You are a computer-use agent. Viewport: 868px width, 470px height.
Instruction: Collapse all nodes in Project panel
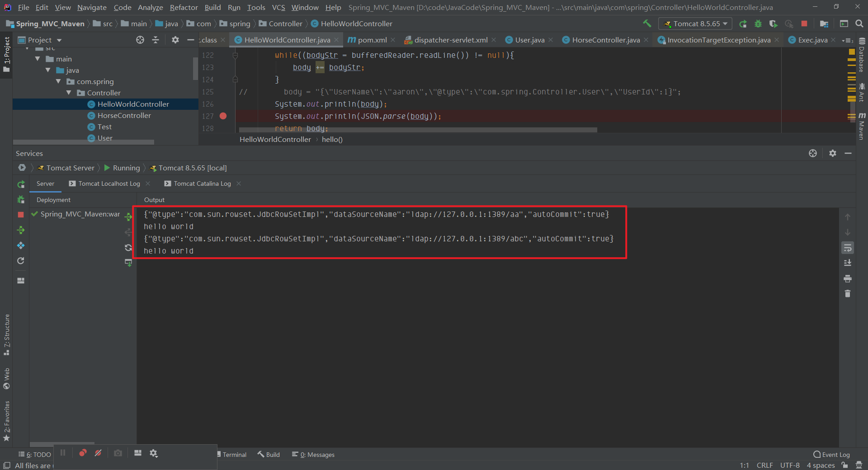[x=156, y=40]
